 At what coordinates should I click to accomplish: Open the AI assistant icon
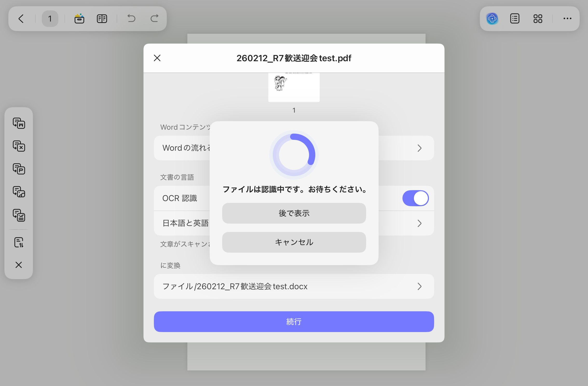[492, 19]
